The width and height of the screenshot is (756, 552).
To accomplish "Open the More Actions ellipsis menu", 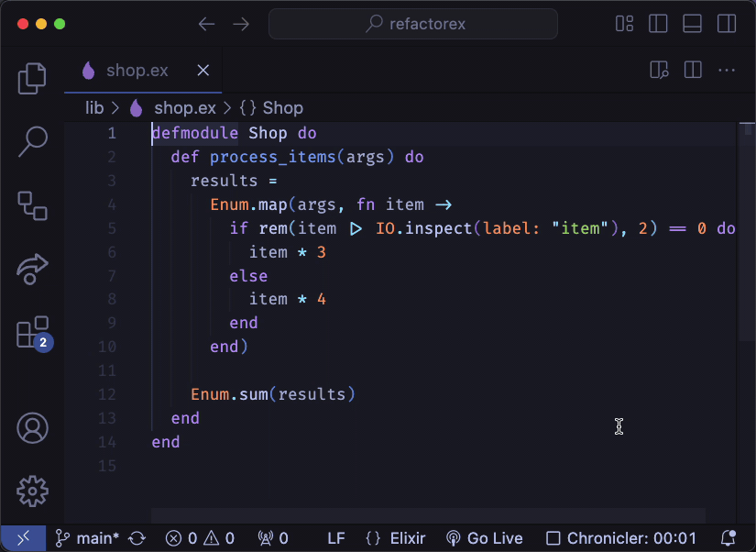I will point(727,71).
